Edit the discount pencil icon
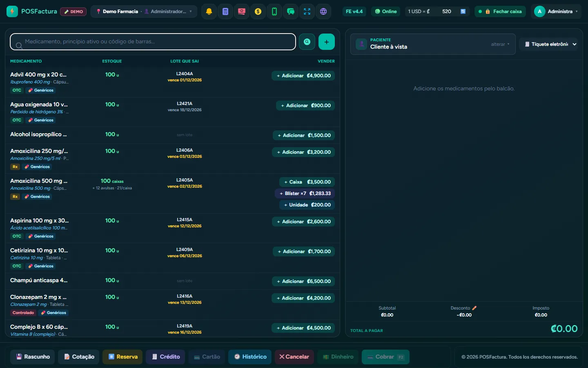 point(474,308)
